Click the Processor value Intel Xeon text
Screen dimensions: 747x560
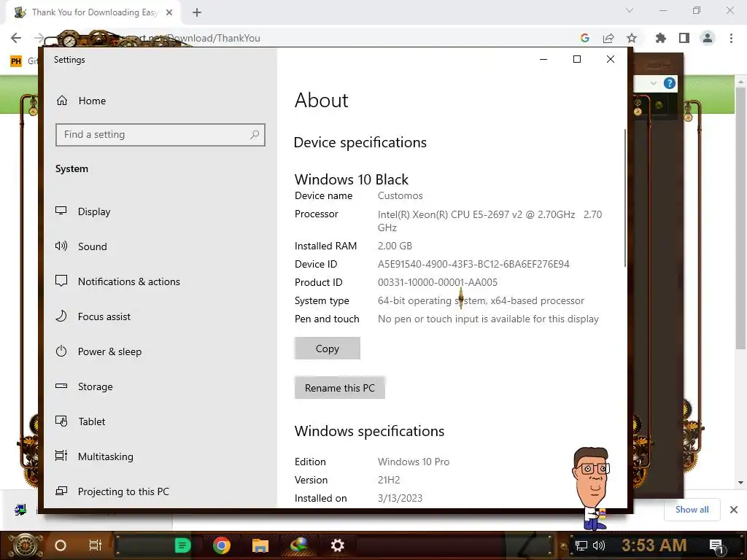(x=489, y=221)
